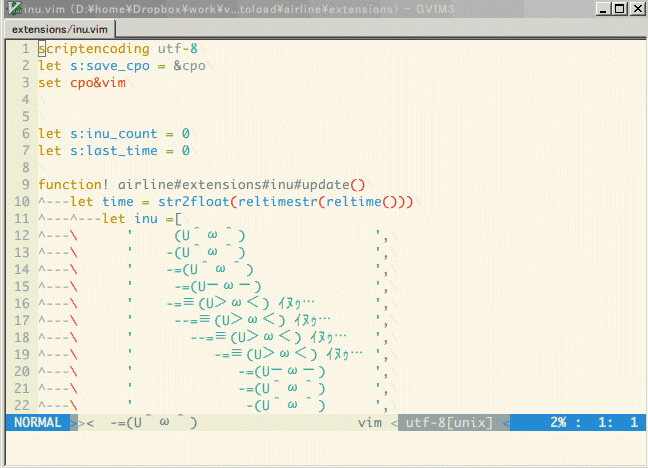Click the 'vim' filetype in statusline
Viewport: 648px width, 468px height.
(x=370, y=423)
